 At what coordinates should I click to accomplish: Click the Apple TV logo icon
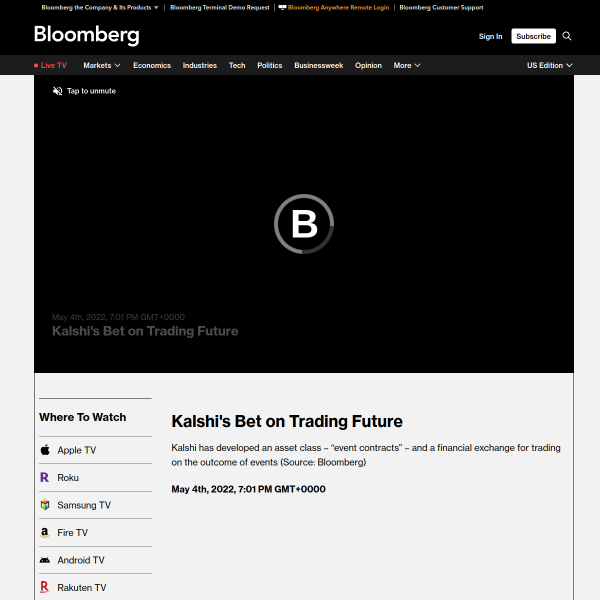pos(45,450)
